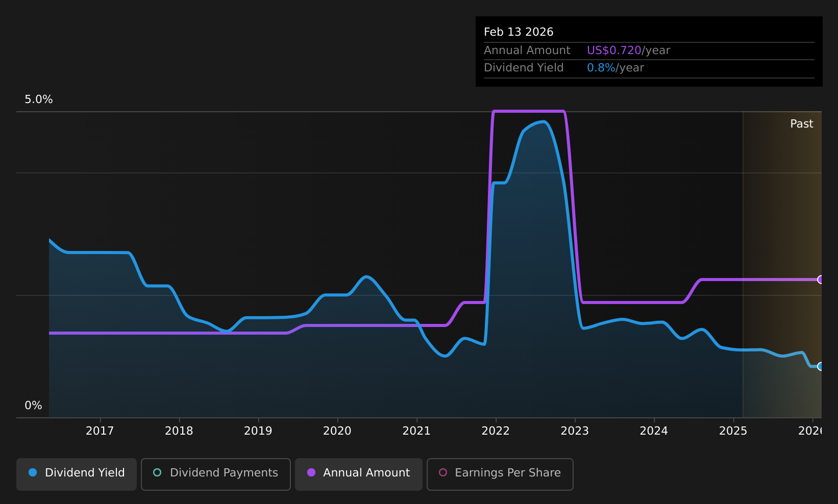
Task: Click the 'Past' region label
Action: coord(802,124)
